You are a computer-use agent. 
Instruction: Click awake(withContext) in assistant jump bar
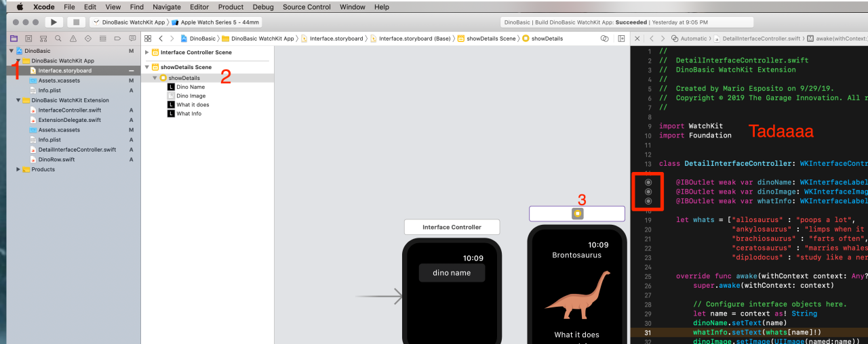click(837, 39)
